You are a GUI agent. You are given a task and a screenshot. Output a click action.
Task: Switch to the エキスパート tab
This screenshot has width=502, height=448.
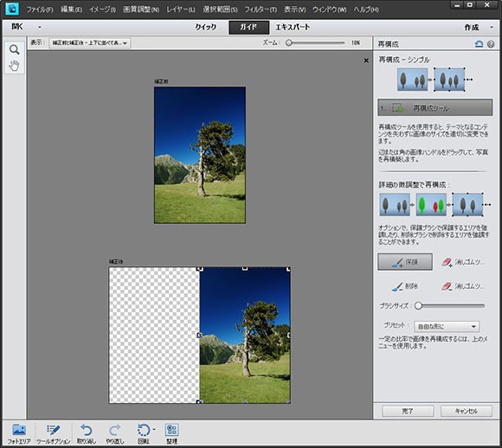pyautogui.click(x=293, y=27)
